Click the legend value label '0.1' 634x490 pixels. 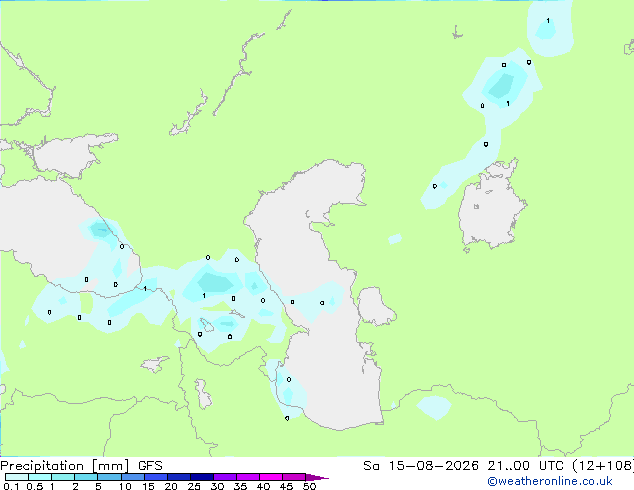(12, 486)
